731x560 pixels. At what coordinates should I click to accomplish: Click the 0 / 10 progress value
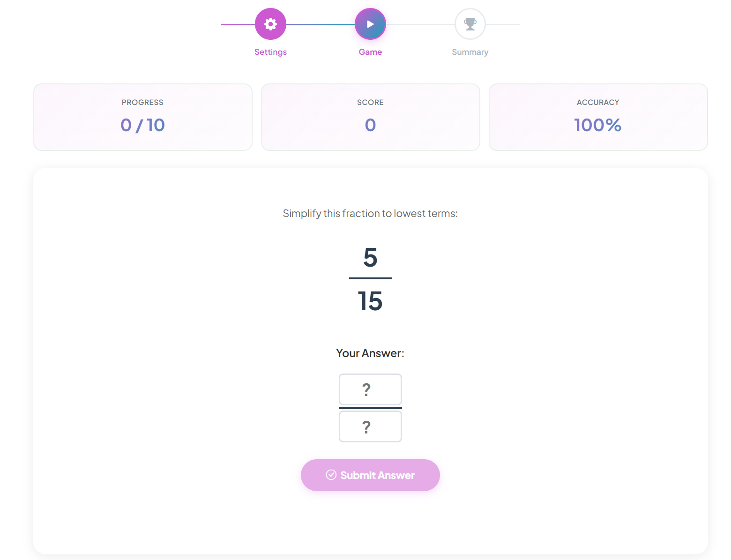[x=142, y=125]
